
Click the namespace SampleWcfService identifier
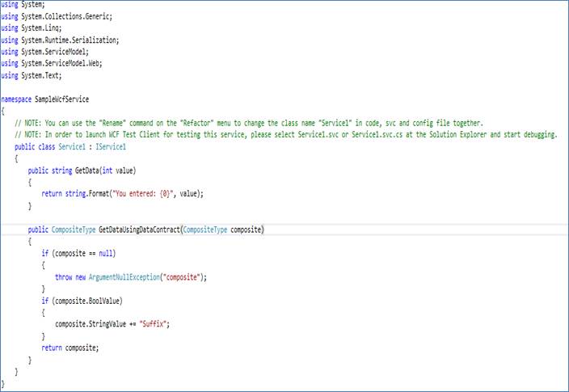click(61, 99)
